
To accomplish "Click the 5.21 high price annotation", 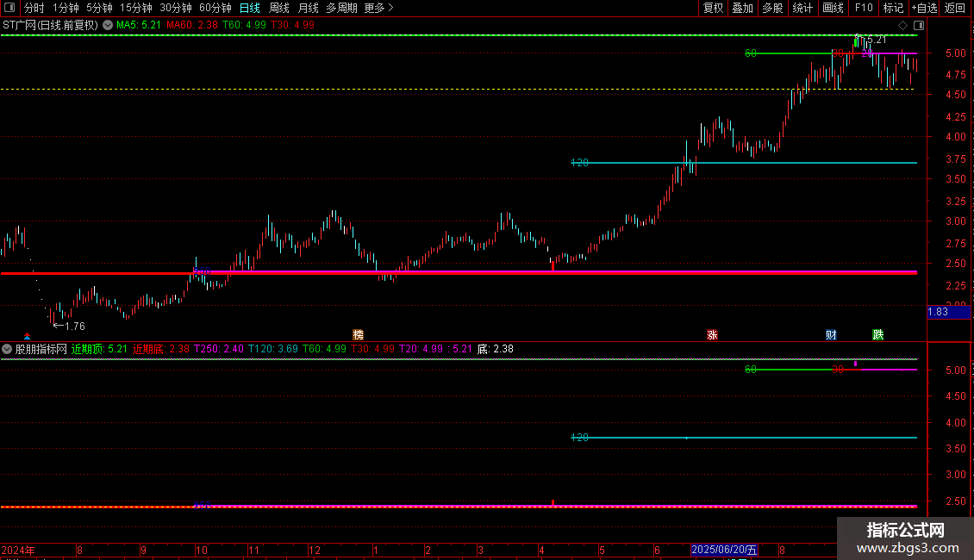I will (x=877, y=40).
